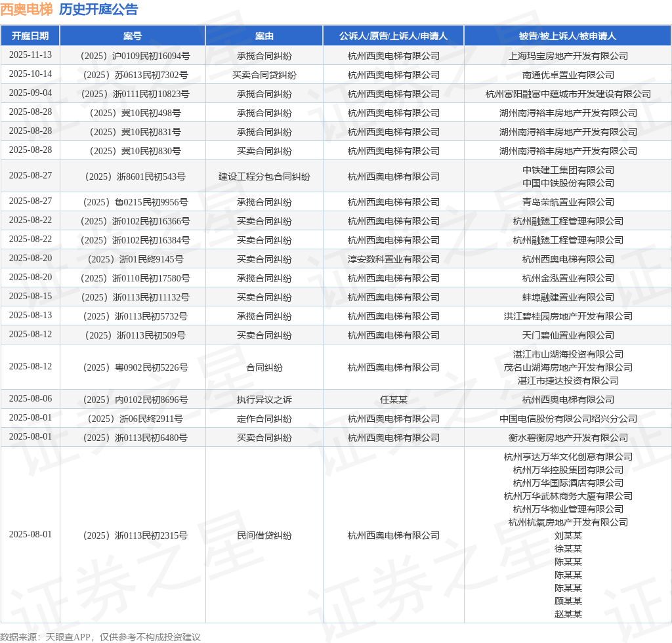Click defendant 天门碧仙置业有限公司
The height and width of the screenshot is (643, 672).
tap(568, 335)
